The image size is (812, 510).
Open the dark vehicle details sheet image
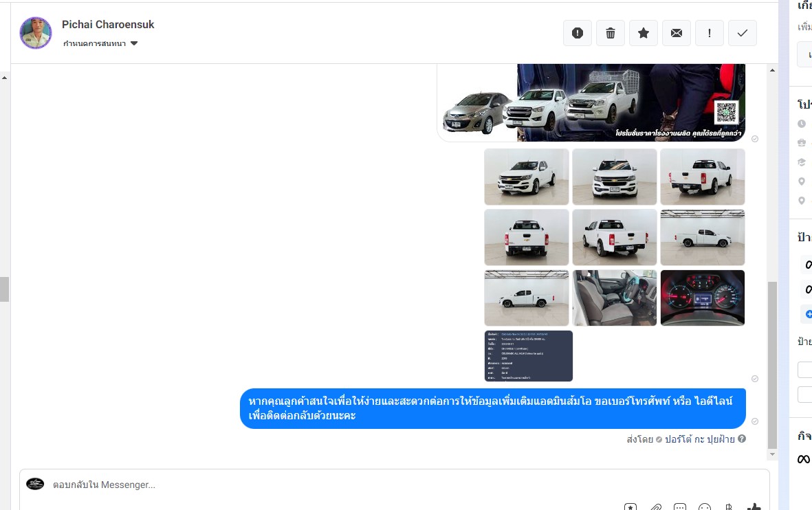(x=529, y=356)
